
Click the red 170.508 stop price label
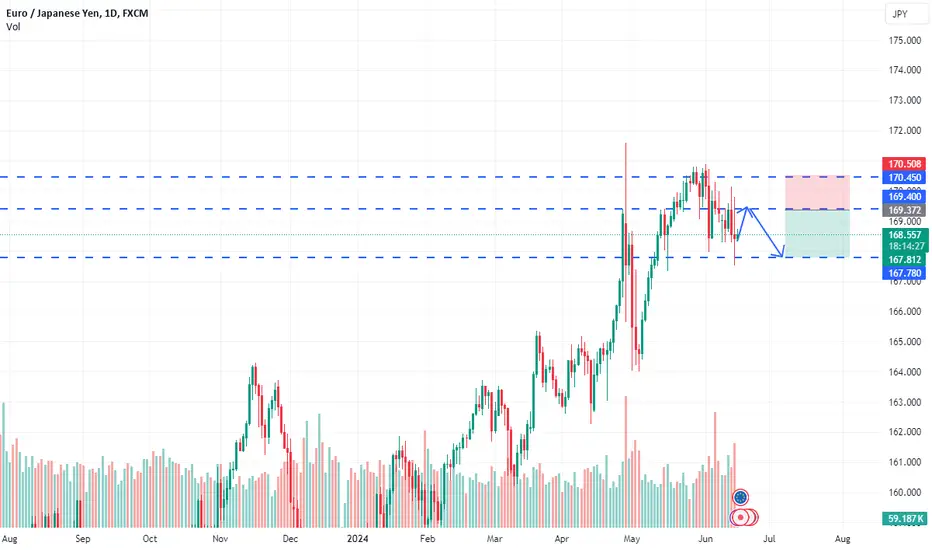(904, 164)
